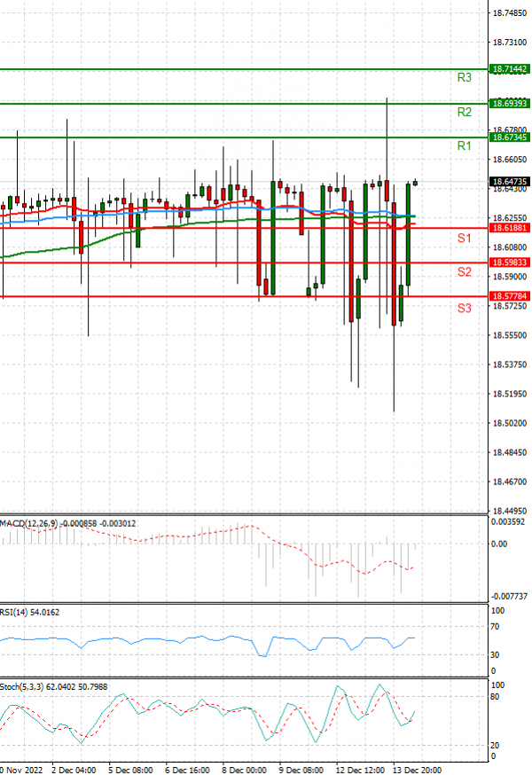This screenshot has width=532, height=775.
Task: Click the 18.48450 price scale value
Action: point(510,453)
